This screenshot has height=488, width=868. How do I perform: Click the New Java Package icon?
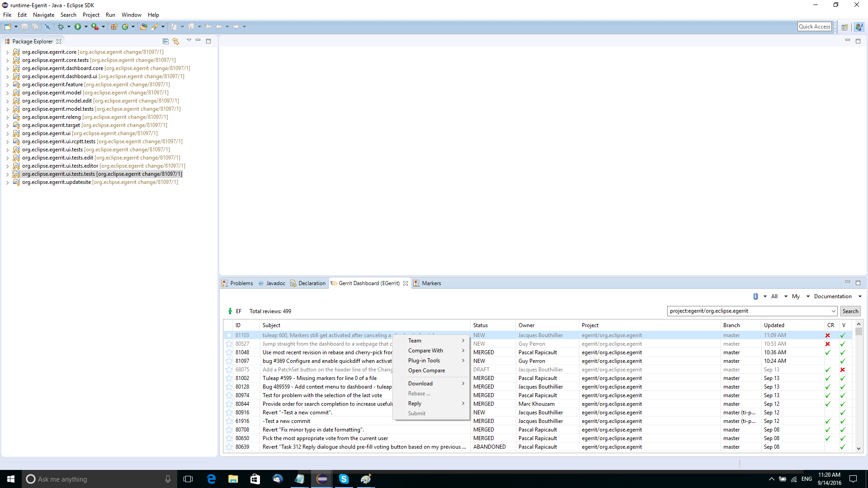point(114,27)
